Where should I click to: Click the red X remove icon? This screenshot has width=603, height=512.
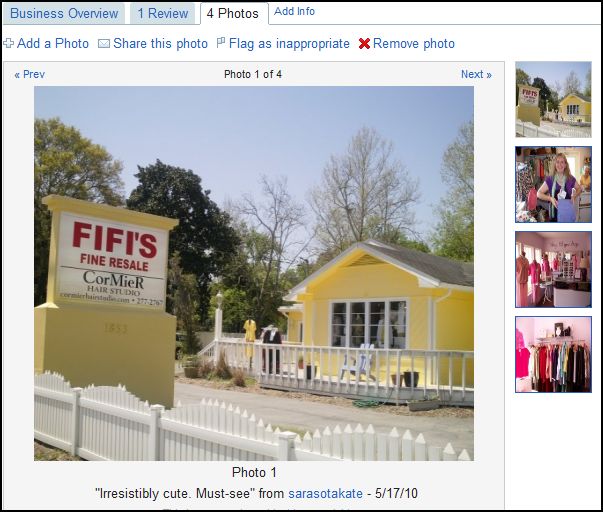364,43
